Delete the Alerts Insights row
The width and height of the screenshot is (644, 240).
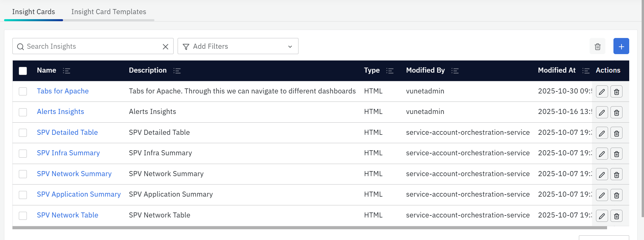(x=616, y=112)
